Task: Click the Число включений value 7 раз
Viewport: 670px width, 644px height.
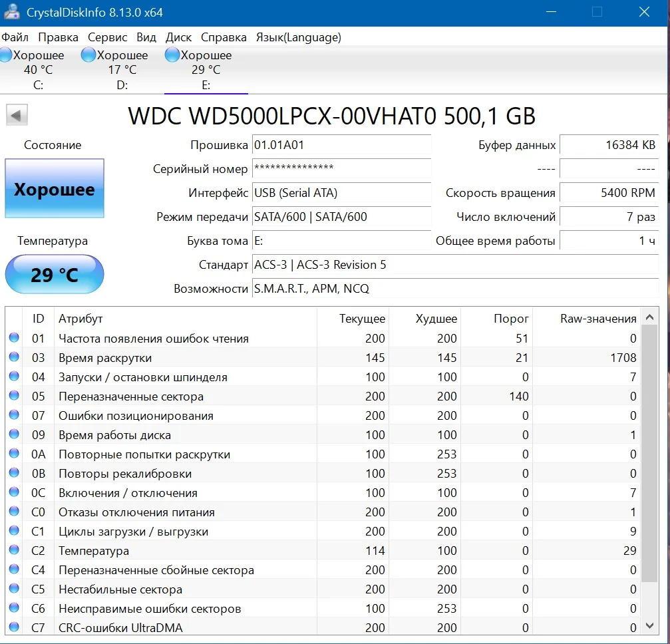Action: pos(609,217)
